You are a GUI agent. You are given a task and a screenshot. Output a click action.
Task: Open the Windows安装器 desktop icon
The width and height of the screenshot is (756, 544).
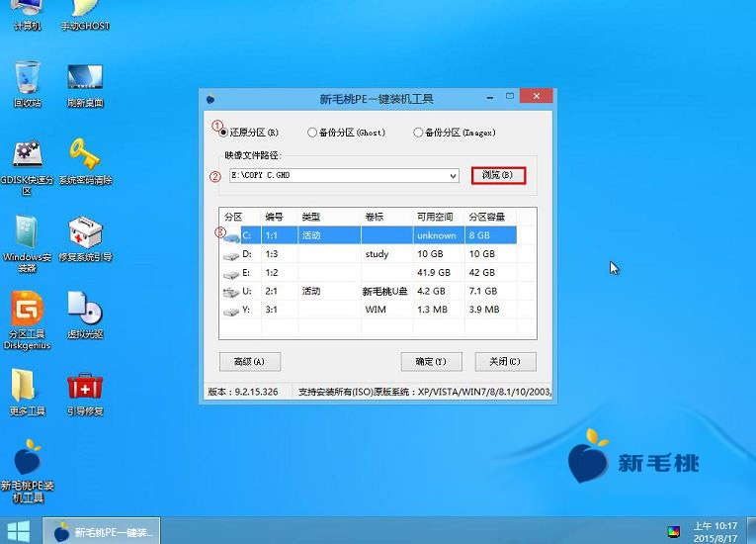tap(27, 243)
